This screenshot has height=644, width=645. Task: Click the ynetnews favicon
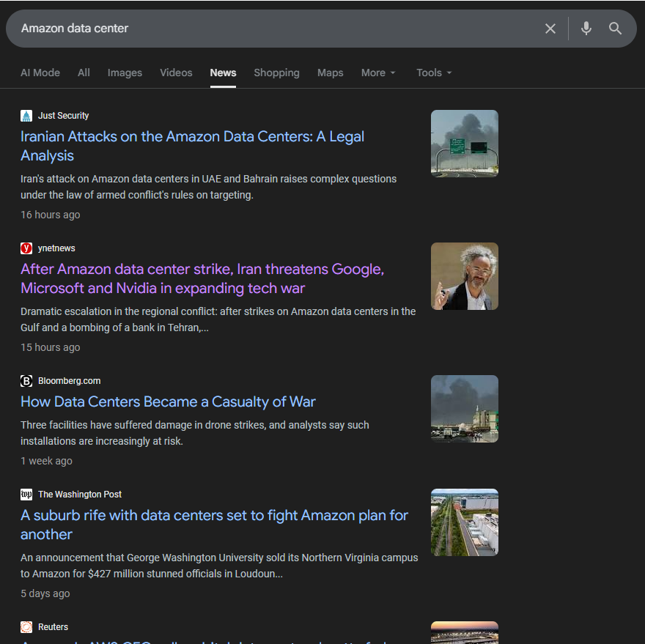pyautogui.click(x=26, y=248)
